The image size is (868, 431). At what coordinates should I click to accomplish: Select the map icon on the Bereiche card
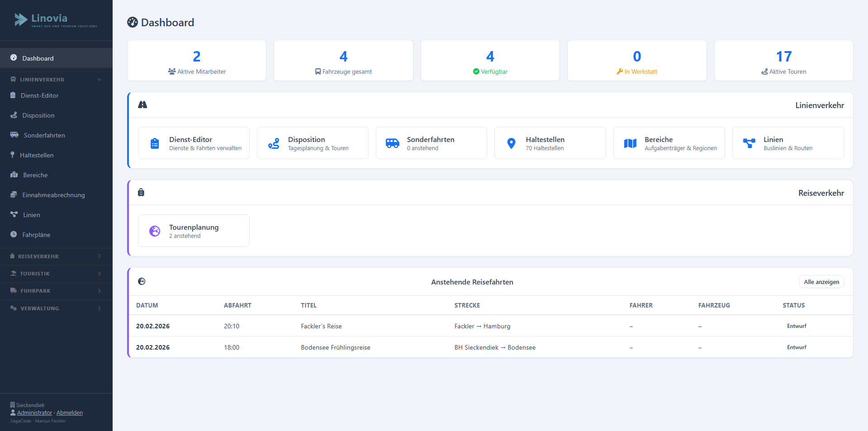[x=630, y=143]
